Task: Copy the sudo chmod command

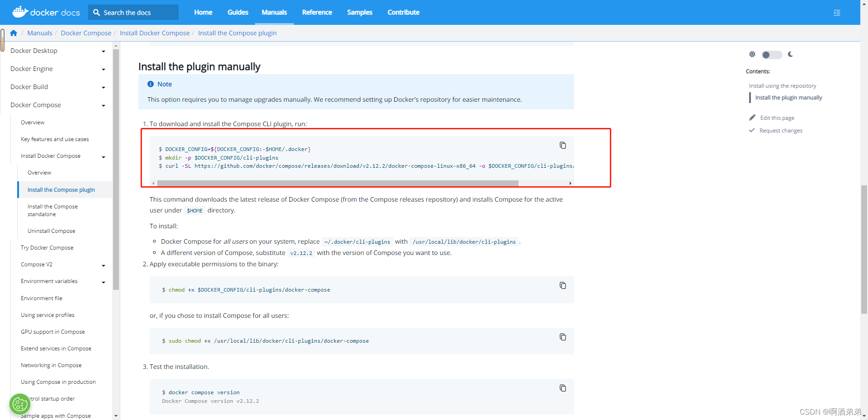Action: click(563, 337)
